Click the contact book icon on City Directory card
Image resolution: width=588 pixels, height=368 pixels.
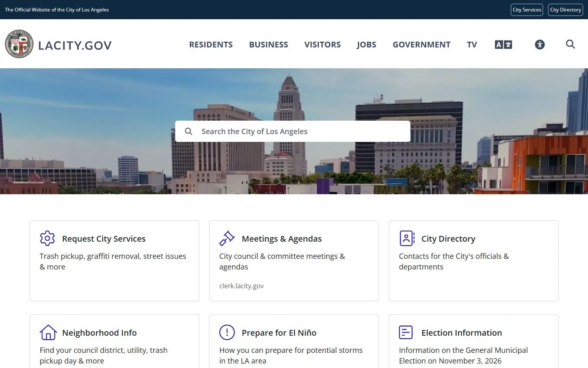pos(407,238)
